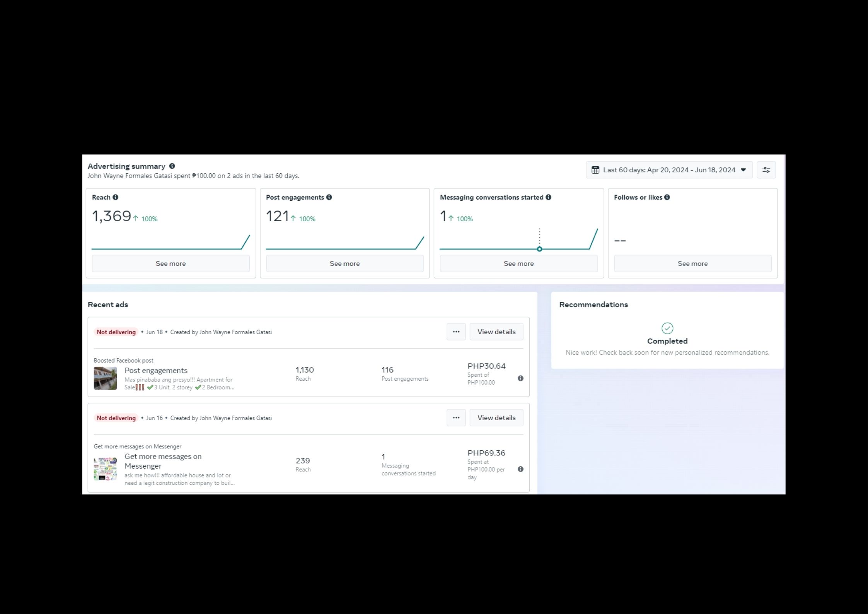Screen dimensions: 868x614
Task: Click See more under Messaging conversations started
Action: tap(518, 263)
